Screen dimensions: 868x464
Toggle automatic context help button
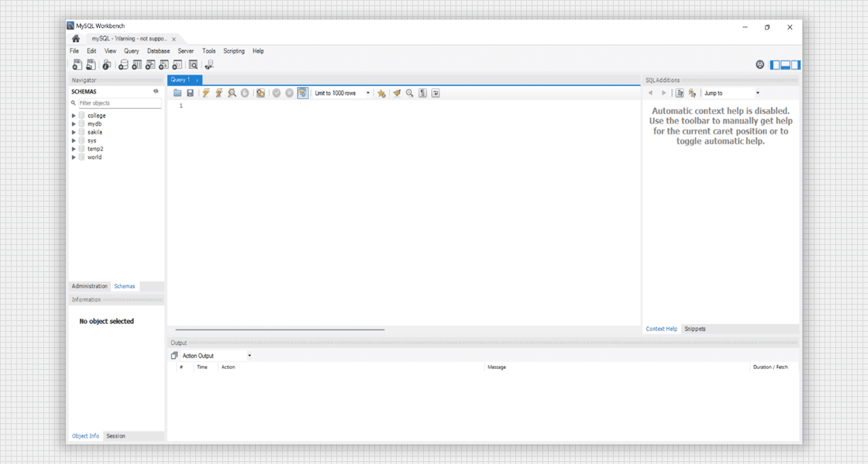tap(692, 93)
